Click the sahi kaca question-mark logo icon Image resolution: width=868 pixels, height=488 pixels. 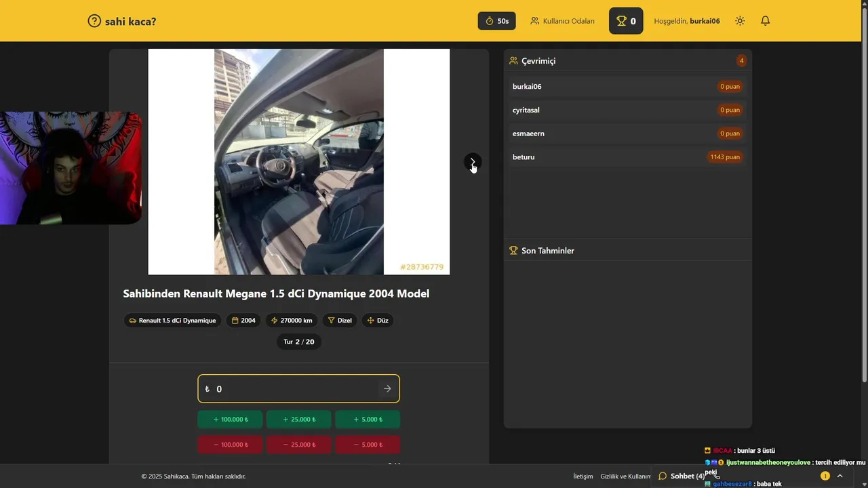[x=94, y=21]
